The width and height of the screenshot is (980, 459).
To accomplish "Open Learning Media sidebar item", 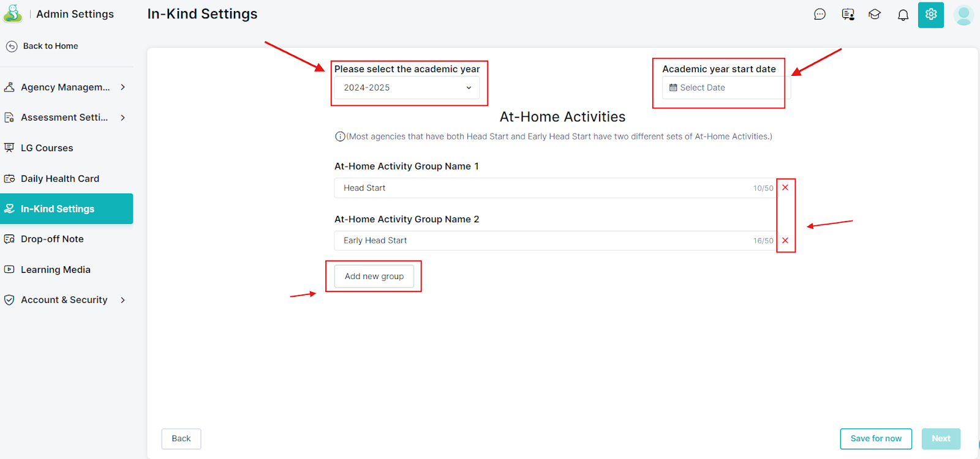I will tap(55, 270).
